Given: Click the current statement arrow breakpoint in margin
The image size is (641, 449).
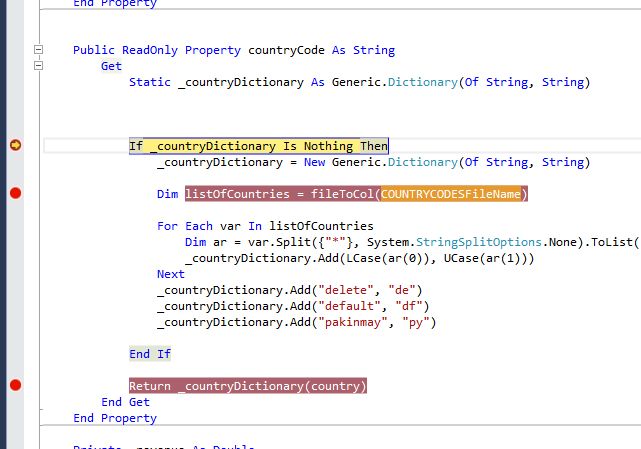Looking at the screenshot, I should click(x=16, y=145).
